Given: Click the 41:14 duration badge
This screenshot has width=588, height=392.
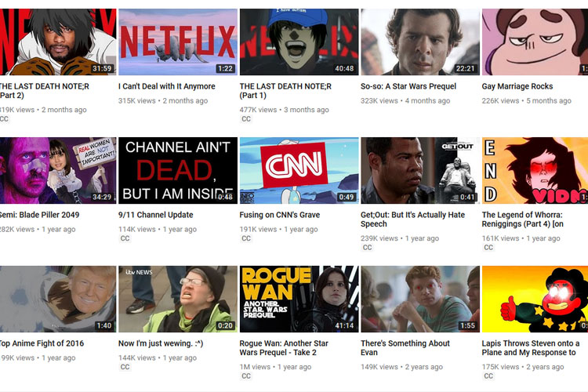Looking at the screenshot, I should pyautogui.click(x=344, y=325).
